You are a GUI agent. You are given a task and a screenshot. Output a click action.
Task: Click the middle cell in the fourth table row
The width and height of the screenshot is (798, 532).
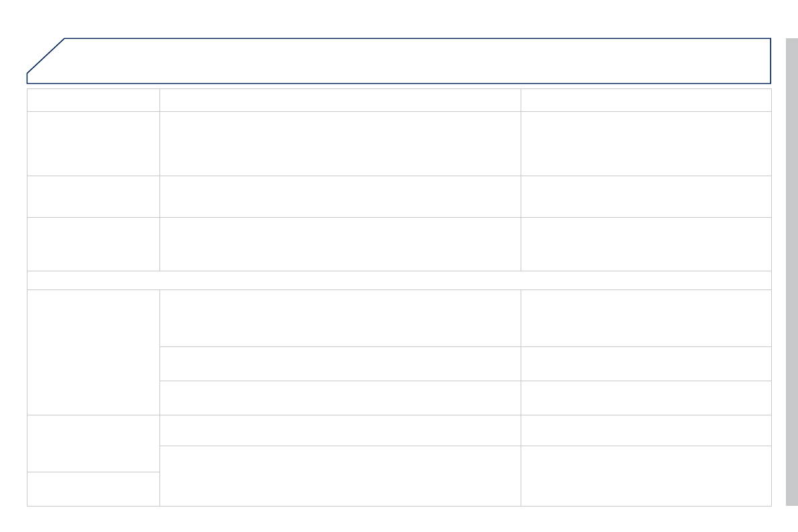(x=340, y=244)
